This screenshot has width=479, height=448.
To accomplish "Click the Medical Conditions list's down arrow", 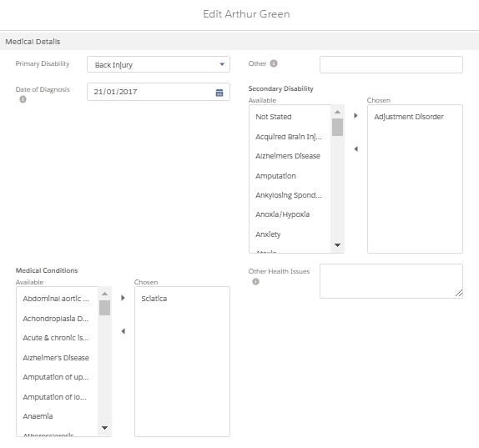I will click(x=104, y=428).
